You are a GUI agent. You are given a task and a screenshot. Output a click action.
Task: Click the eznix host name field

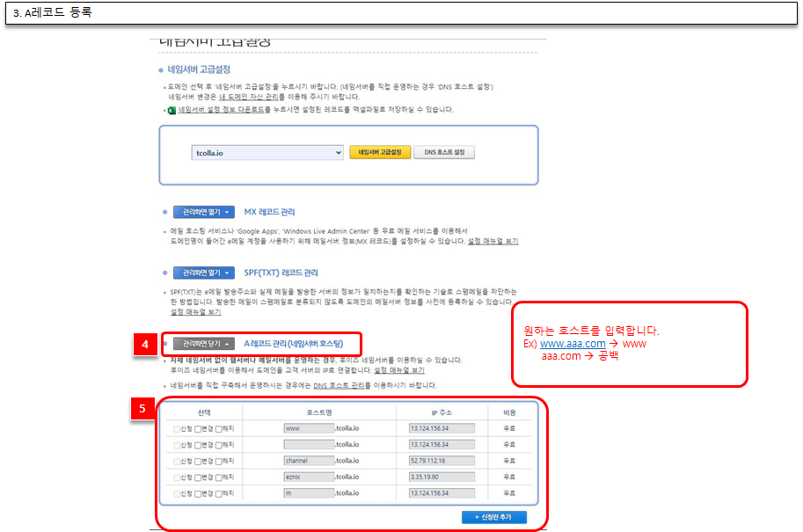point(310,477)
